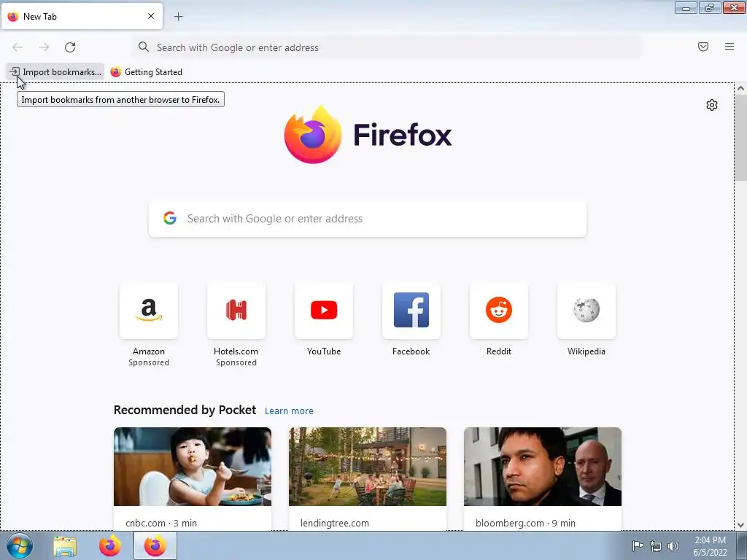Image resolution: width=747 pixels, height=560 pixels.
Task: Open the Windows Start button
Action: 20,545
